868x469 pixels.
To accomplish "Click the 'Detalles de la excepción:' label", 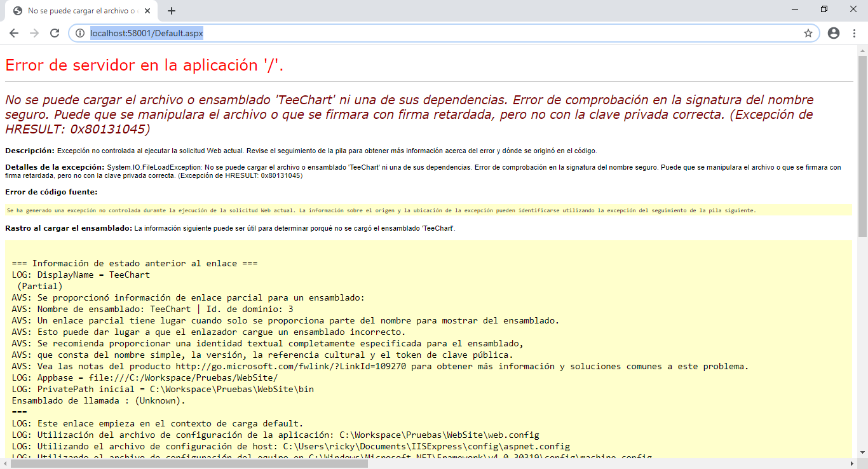I will 55,167.
